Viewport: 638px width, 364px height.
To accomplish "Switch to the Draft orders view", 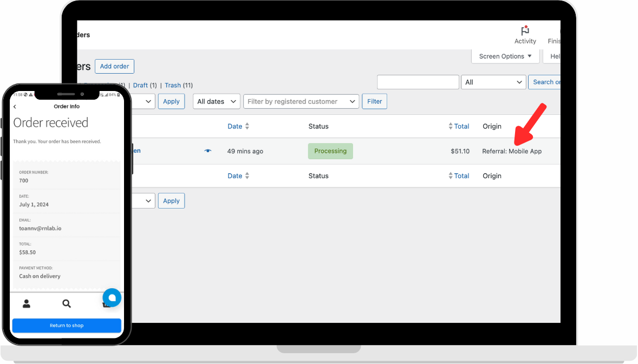I will (x=140, y=85).
